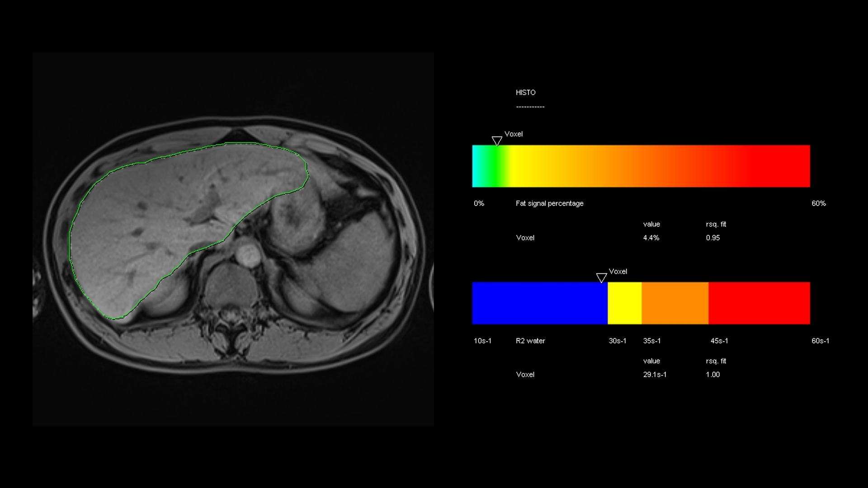868x488 pixels.
Task: Click the Fat signal percentage label
Action: 549,203
